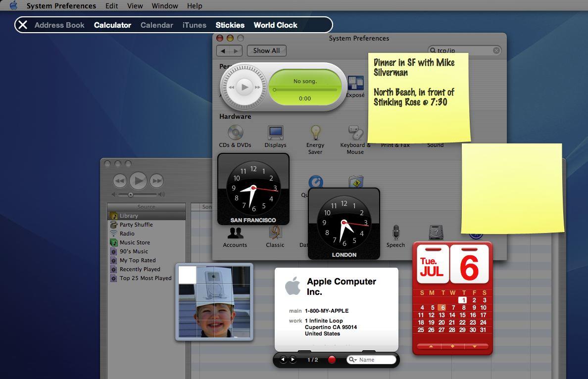The height and width of the screenshot is (379, 588).
Task: Open the Help menu
Action: coord(195,5)
